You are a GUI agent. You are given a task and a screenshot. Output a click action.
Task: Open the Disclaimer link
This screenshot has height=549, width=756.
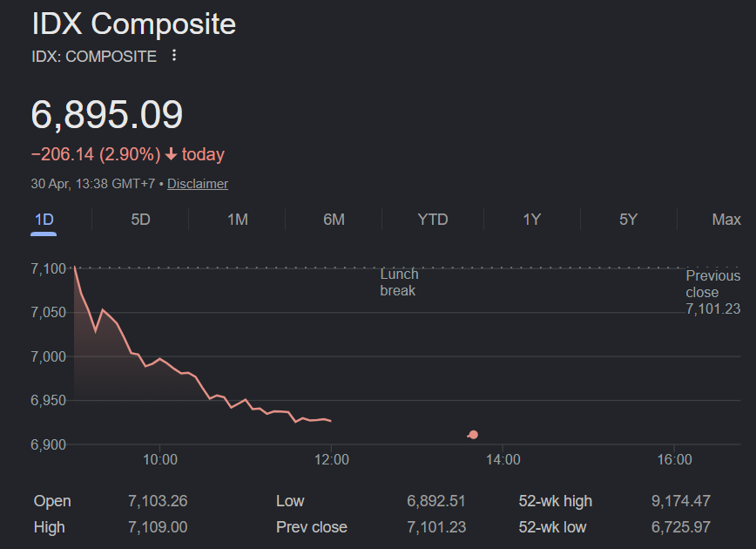coord(198,184)
